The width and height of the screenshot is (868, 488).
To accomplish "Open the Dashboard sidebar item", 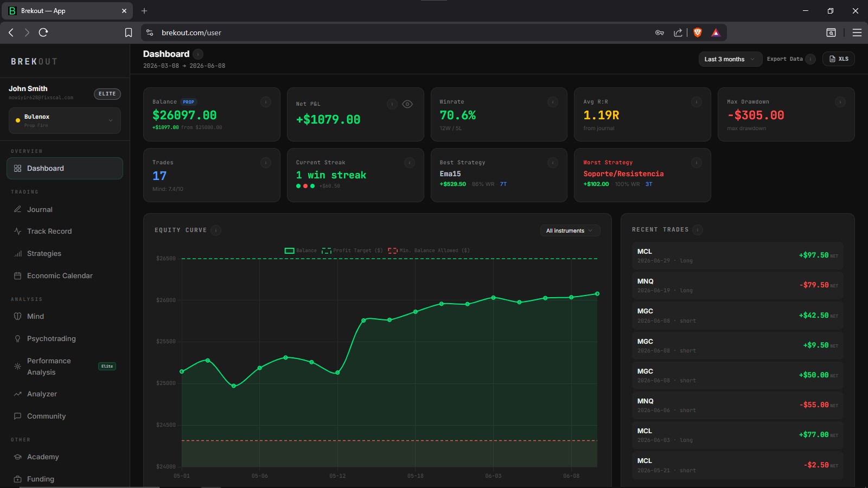I will 65,168.
